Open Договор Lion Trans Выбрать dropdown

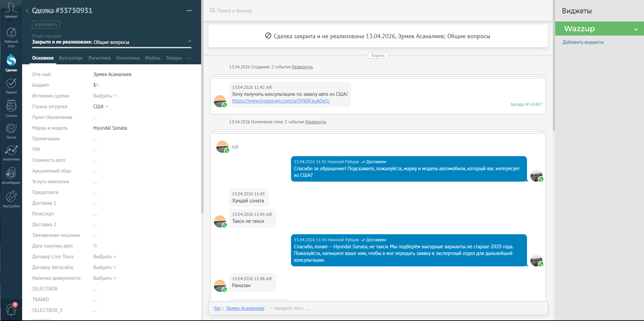pyautogui.click(x=105, y=257)
